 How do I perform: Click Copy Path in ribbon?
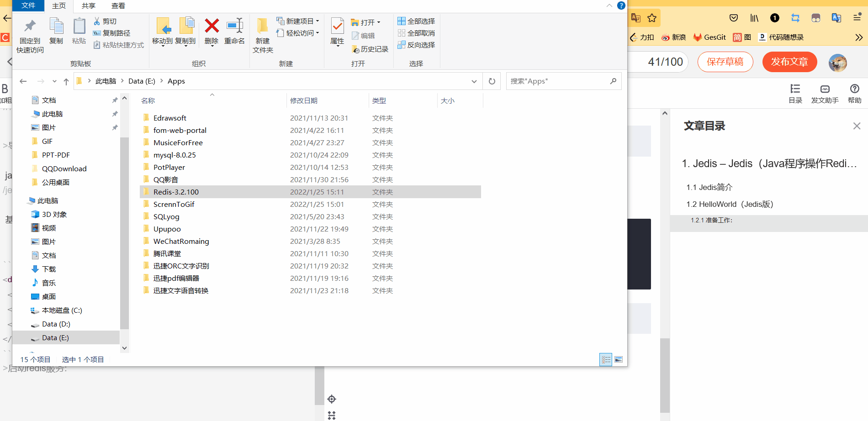pos(111,33)
